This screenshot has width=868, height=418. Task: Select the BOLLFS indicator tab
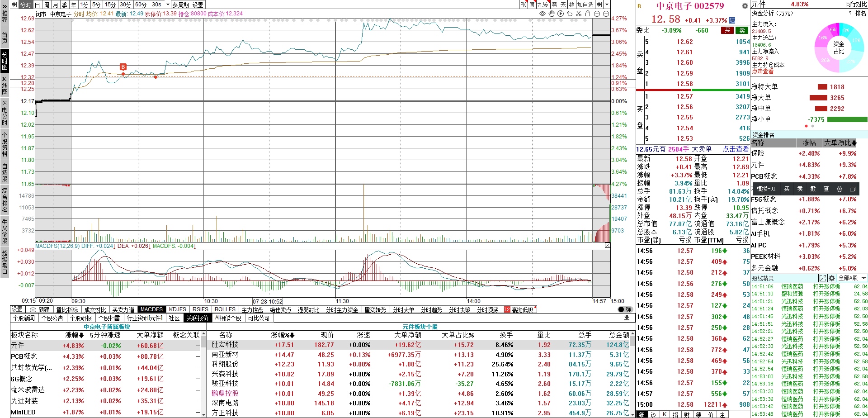pos(225,309)
